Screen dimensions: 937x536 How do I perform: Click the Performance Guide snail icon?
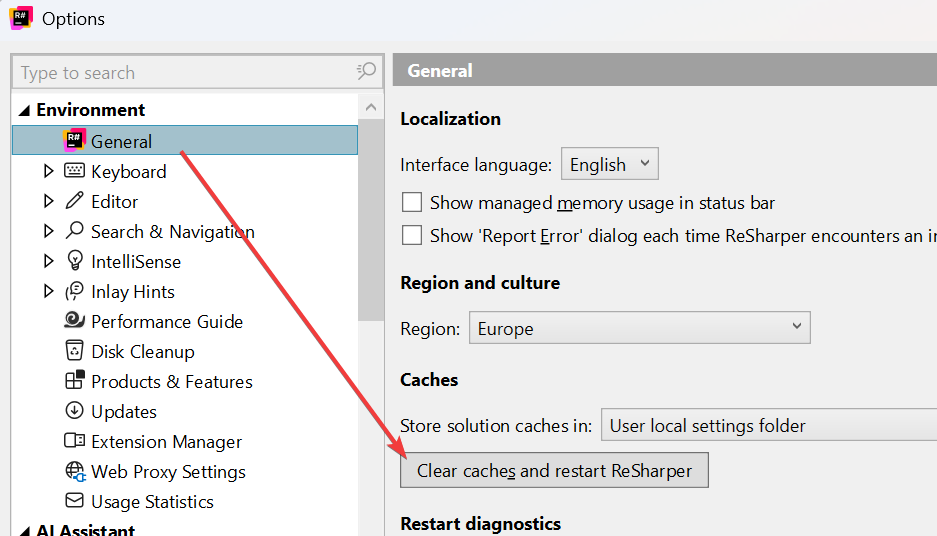(x=74, y=320)
